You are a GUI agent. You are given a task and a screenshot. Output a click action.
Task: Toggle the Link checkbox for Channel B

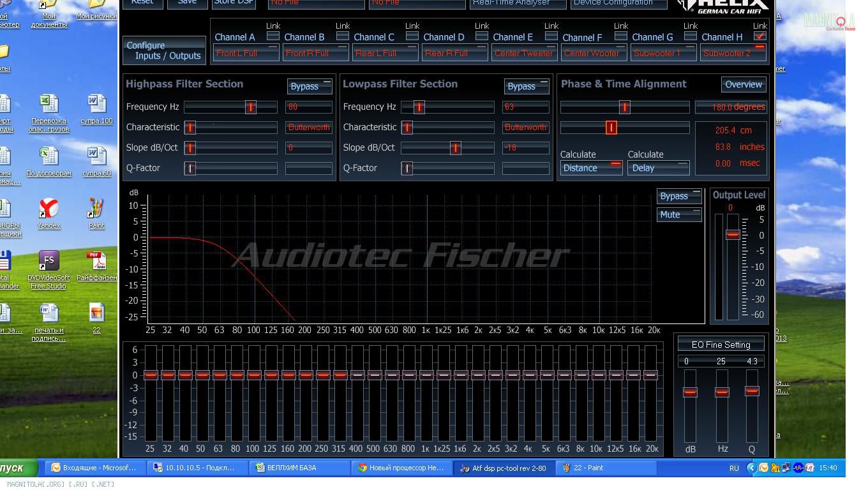[343, 36]
